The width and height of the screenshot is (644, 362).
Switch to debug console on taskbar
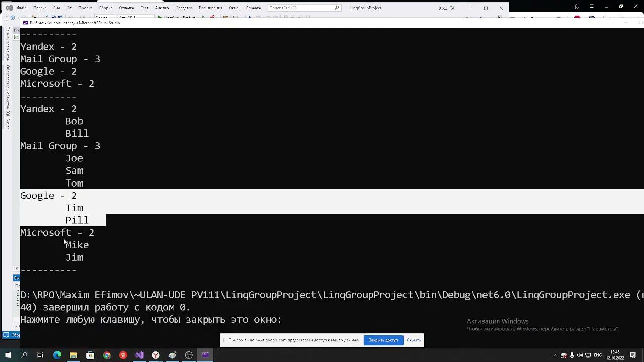click(x=205, y=355)
